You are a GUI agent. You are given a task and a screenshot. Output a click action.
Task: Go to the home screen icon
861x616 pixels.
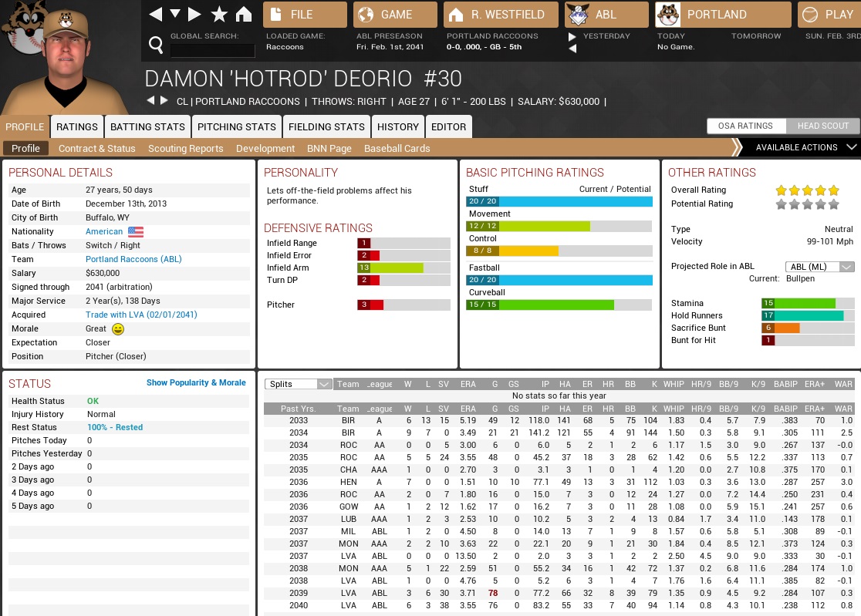[244, 15]
